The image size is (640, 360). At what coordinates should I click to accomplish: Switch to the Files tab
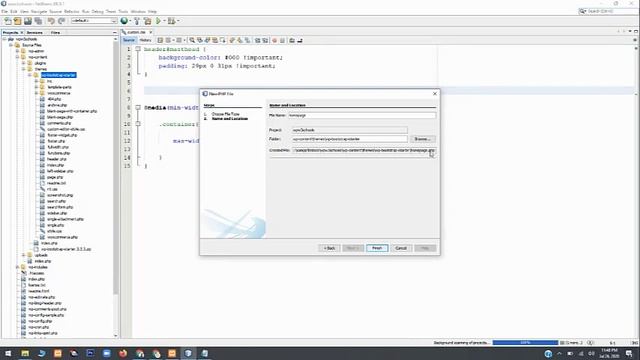coord(56,32)
